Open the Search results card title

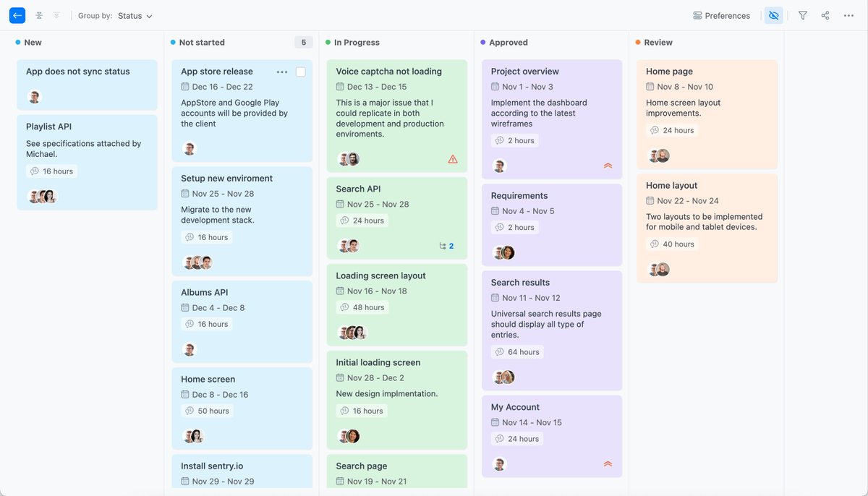click(x=520, y=283)
